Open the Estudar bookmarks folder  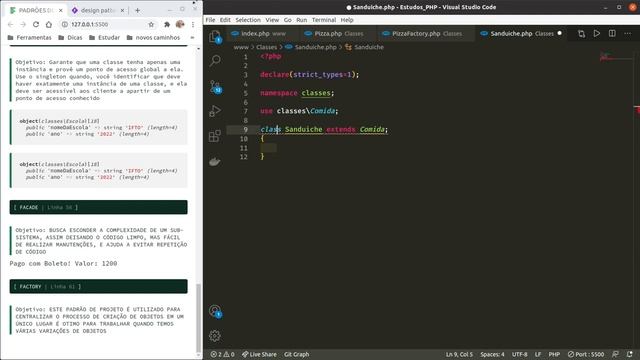point(104,38)
